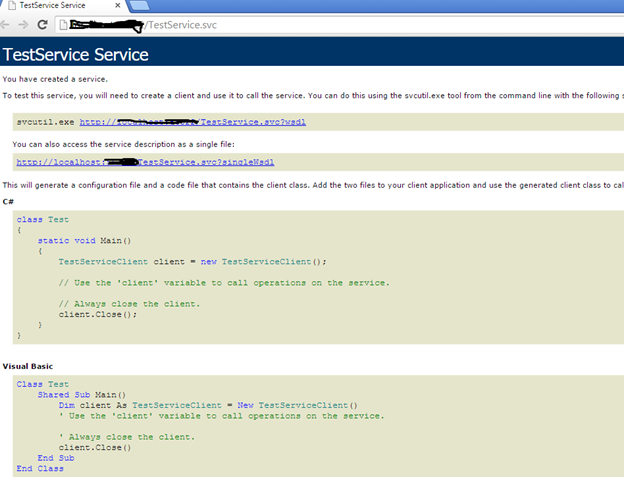624x477 pixels.
Task: Click VB "' Use the 'client' variable" comment
Action: coord(222,416)
